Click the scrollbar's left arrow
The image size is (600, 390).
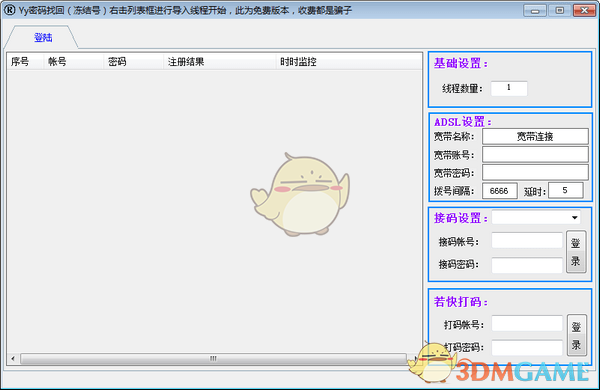[13, 359]
